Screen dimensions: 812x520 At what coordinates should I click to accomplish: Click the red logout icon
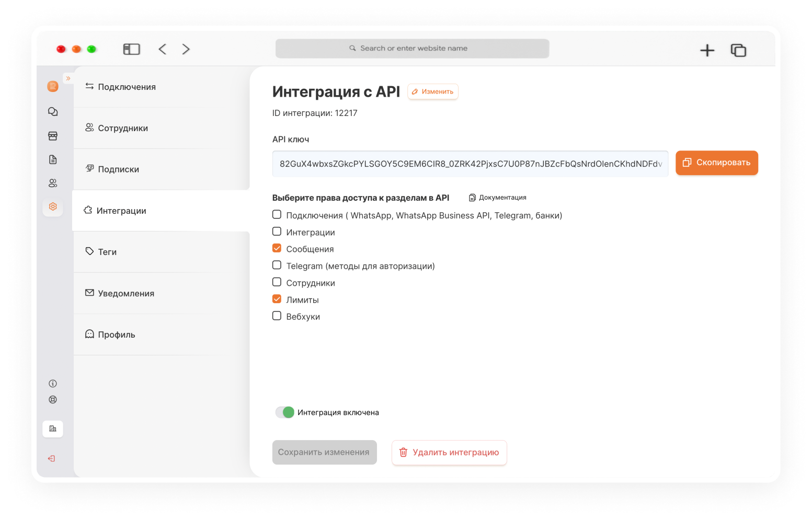[52, 458]
